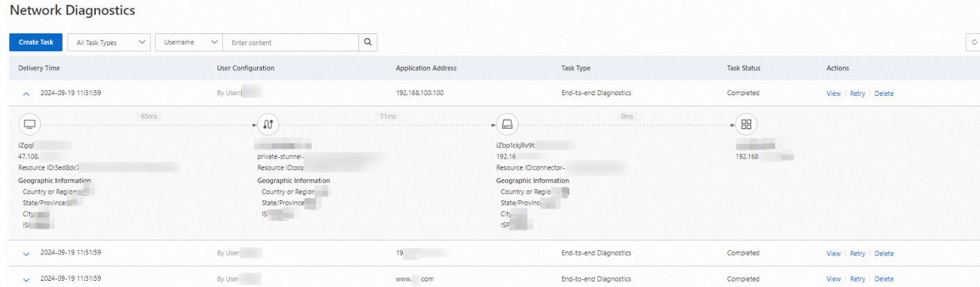Click the 0ms latency label
Viewport: 980px width, 287px height.
tap(627, 116)
